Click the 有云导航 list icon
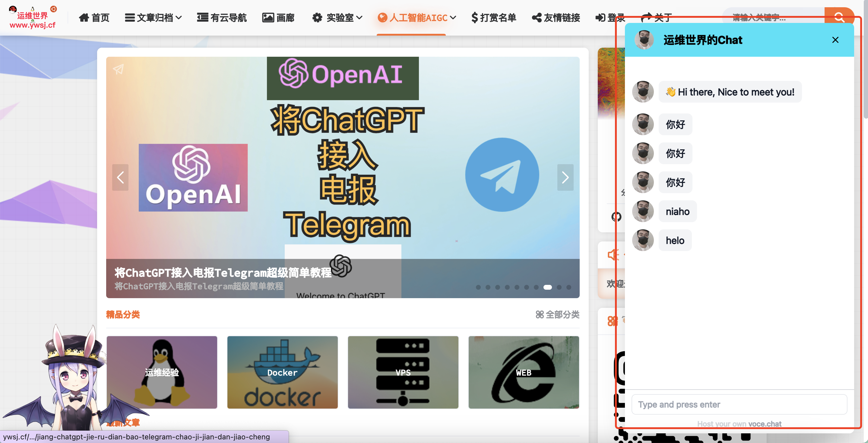Screen dimensions: 868x443 [202, 17]
